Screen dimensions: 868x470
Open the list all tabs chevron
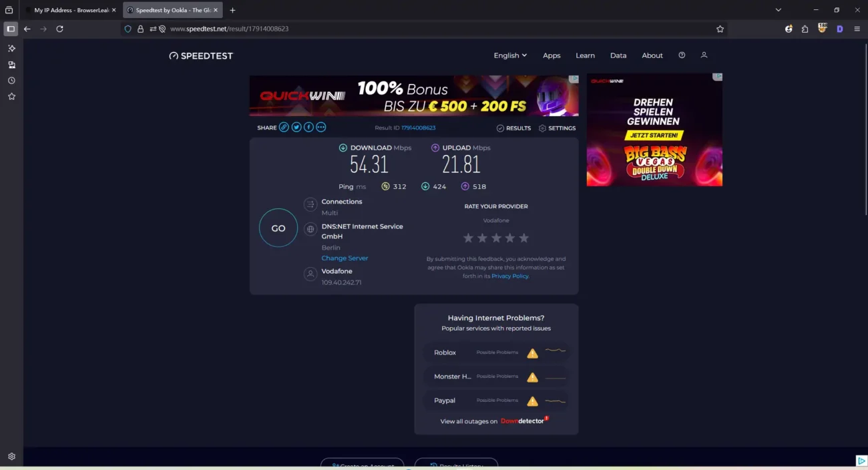coord(778,10)
